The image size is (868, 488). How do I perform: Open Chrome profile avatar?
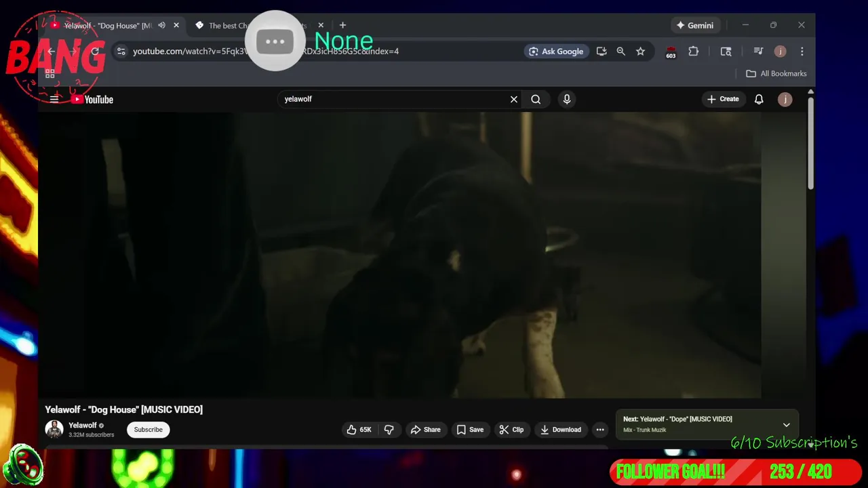[781, 52]
